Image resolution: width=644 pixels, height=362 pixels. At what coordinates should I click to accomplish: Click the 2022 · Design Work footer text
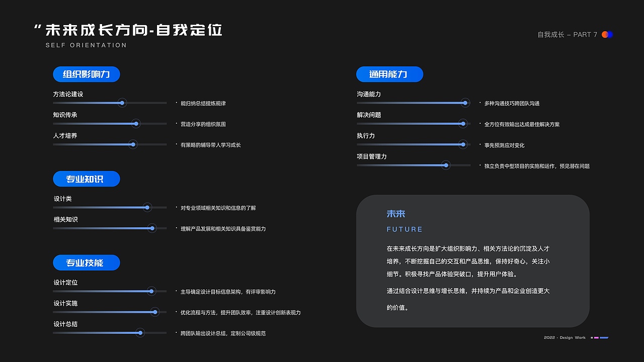pyautogui.click(x=563, y=337)
